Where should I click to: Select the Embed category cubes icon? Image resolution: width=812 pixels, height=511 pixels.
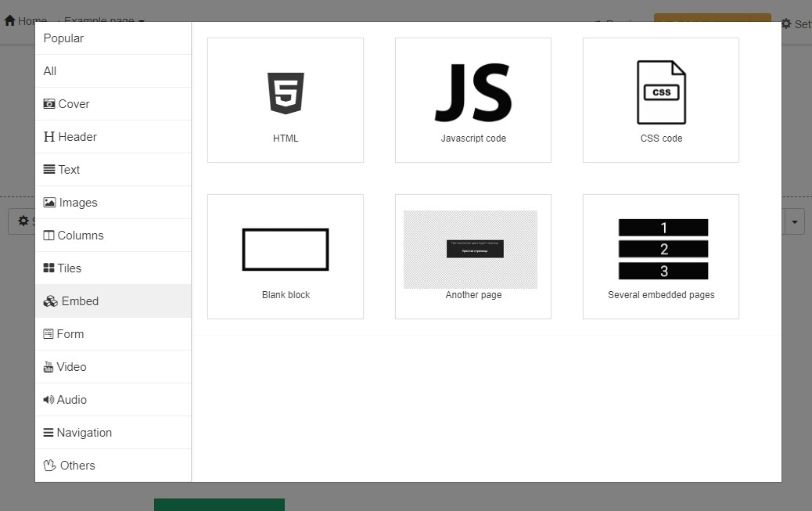coord(51,301)
